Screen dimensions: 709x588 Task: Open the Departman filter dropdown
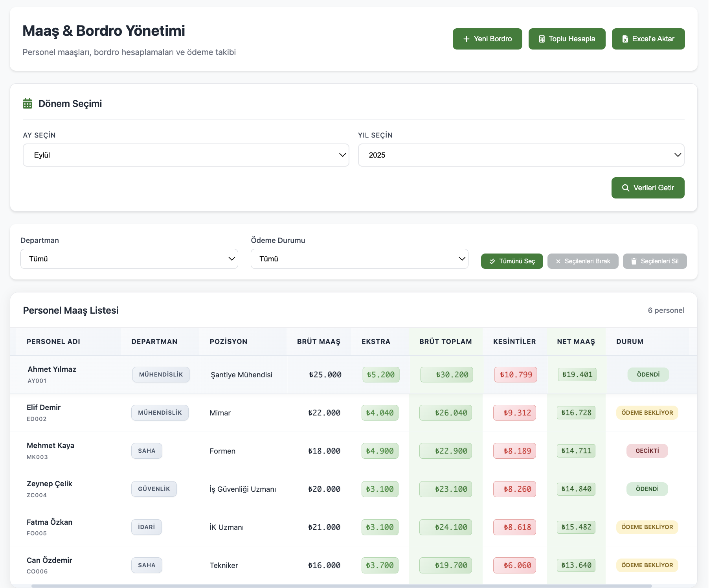pyautogui.click(x=129, y=259)
